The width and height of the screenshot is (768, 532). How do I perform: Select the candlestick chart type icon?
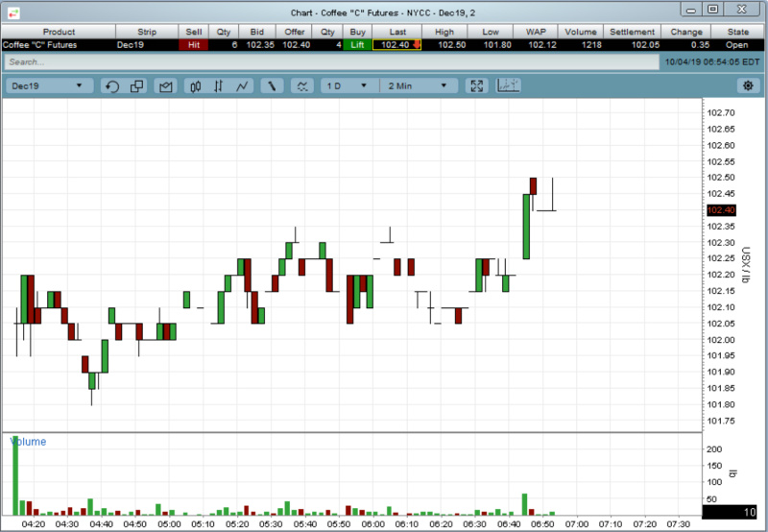coord(196,86)
